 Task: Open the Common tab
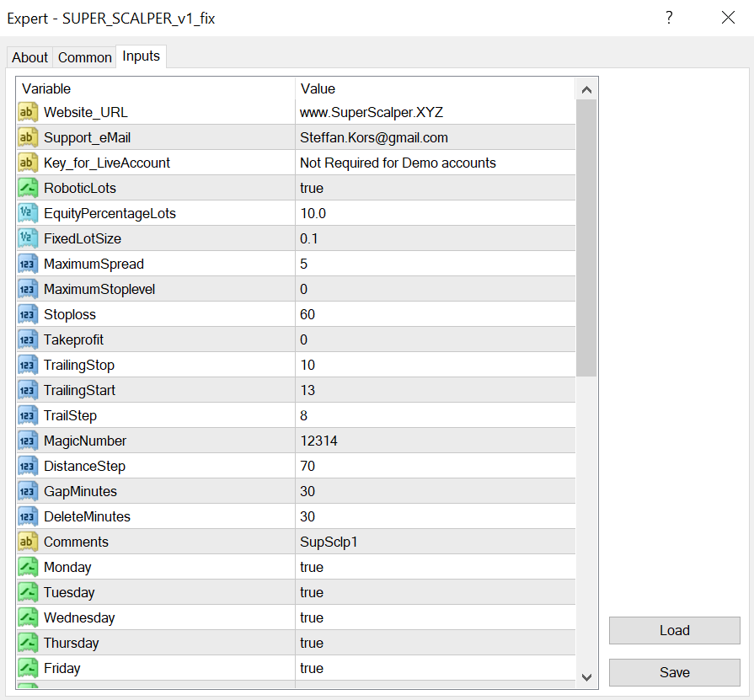(84, 57)
